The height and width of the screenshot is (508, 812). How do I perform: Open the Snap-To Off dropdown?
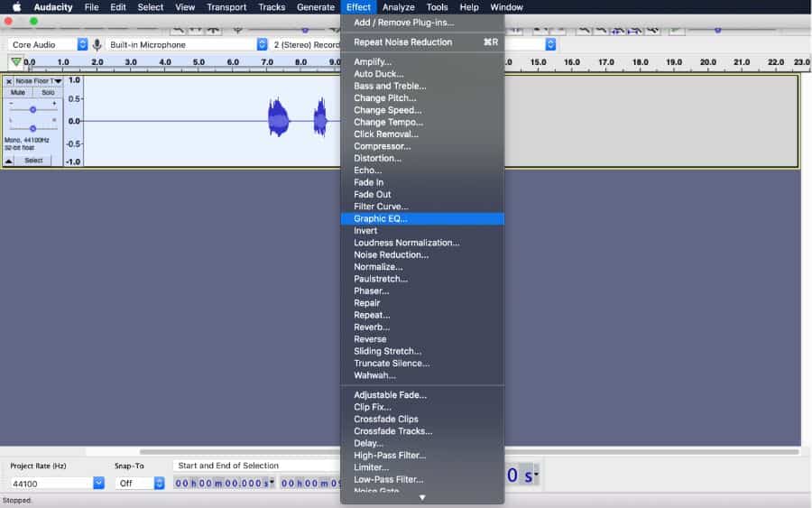160,483
